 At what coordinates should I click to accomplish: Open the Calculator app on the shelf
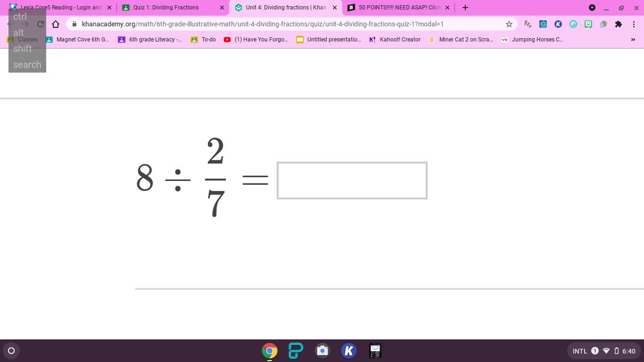click(x=375, y=351)
